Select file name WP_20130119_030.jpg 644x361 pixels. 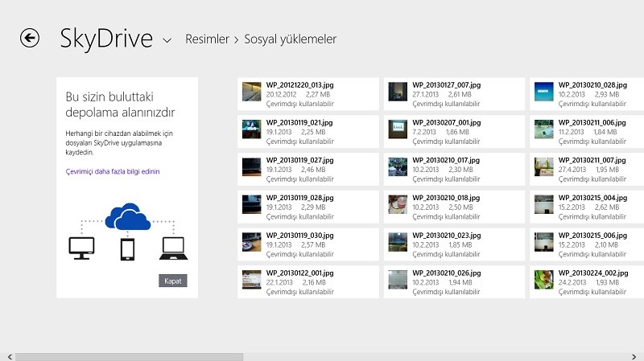(299, 236)
